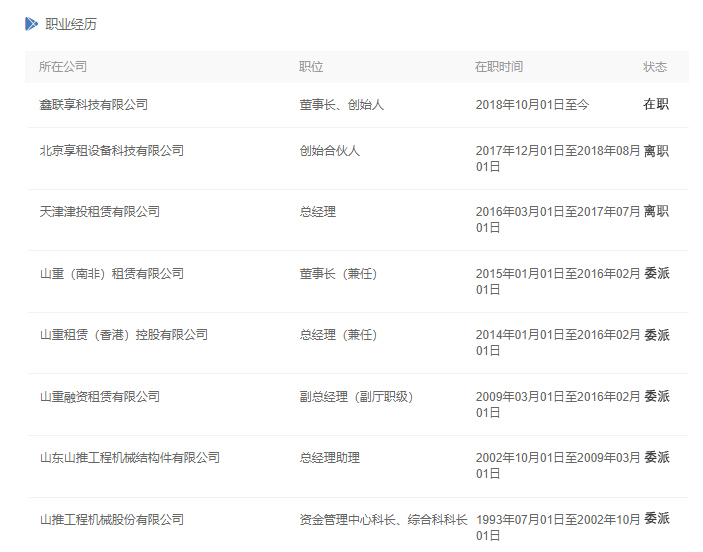Screen dimensions: 703x552
Task: Click date range starting 2017年12月01日
Action: (x=558, y=159)
